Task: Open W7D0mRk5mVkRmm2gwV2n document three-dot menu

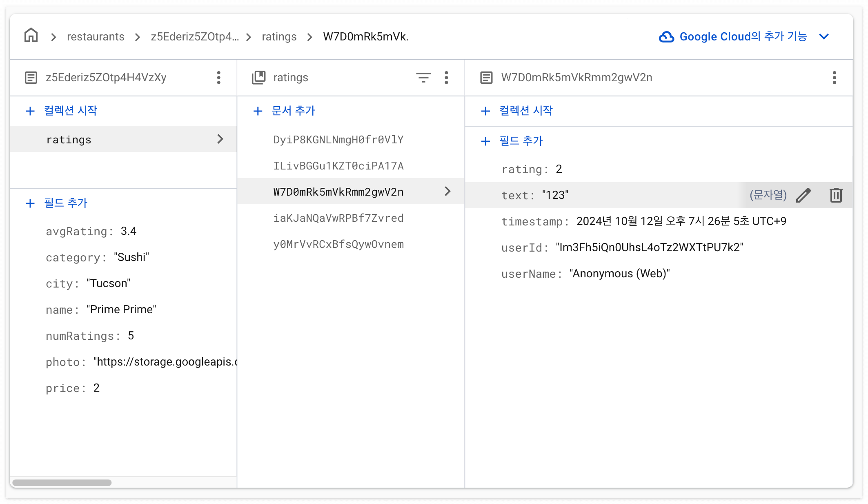Action: [834, 77]
